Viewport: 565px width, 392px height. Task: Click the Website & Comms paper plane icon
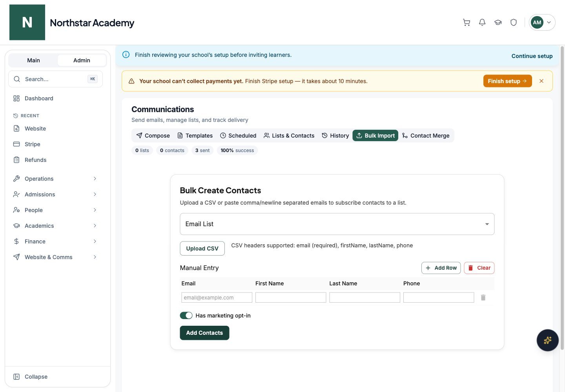click(x=16, y=257)
